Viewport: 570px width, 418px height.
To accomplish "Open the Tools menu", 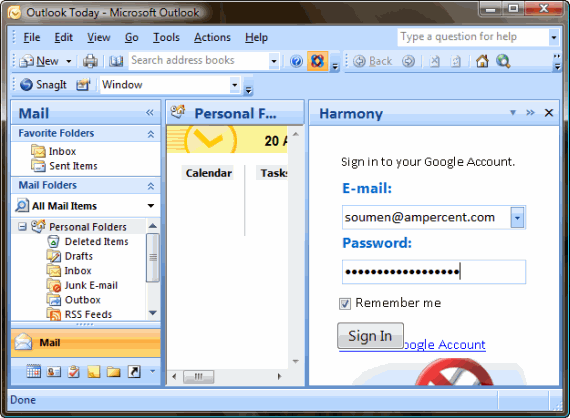I will pyautogui.click(x=166, y=37).
